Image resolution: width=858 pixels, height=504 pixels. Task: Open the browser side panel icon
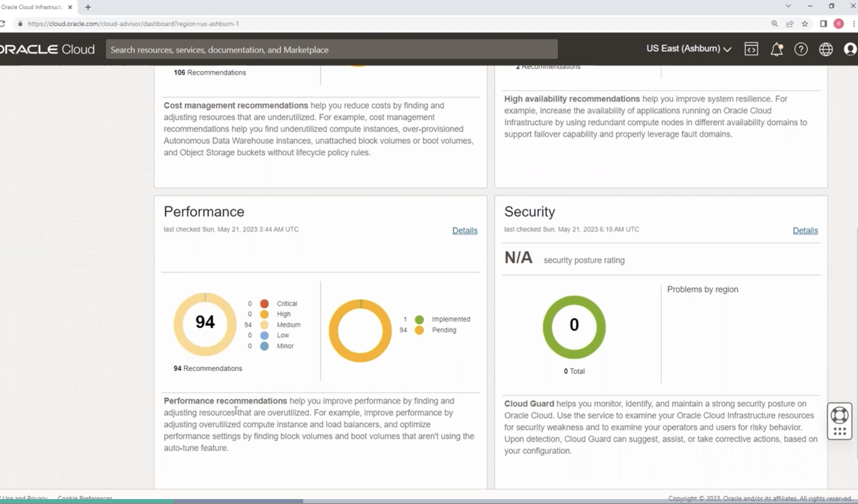[x=823, y=24]
